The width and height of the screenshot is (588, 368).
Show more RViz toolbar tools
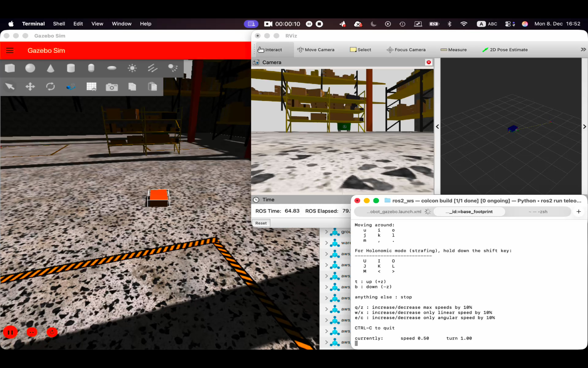pos(583,50)
